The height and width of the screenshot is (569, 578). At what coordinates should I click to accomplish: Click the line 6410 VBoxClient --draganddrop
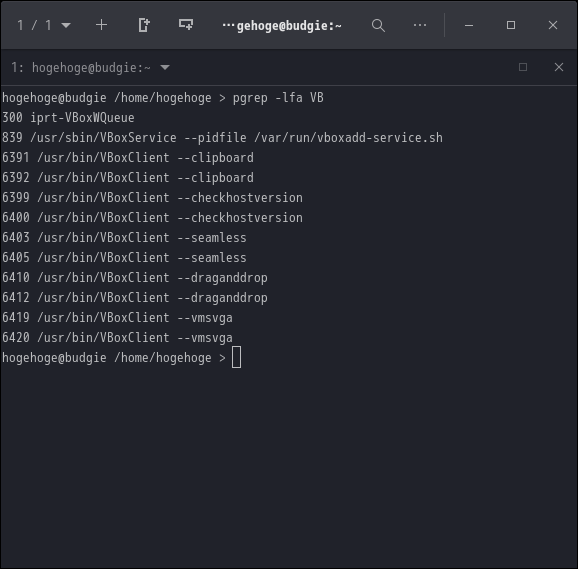[135, 278]
